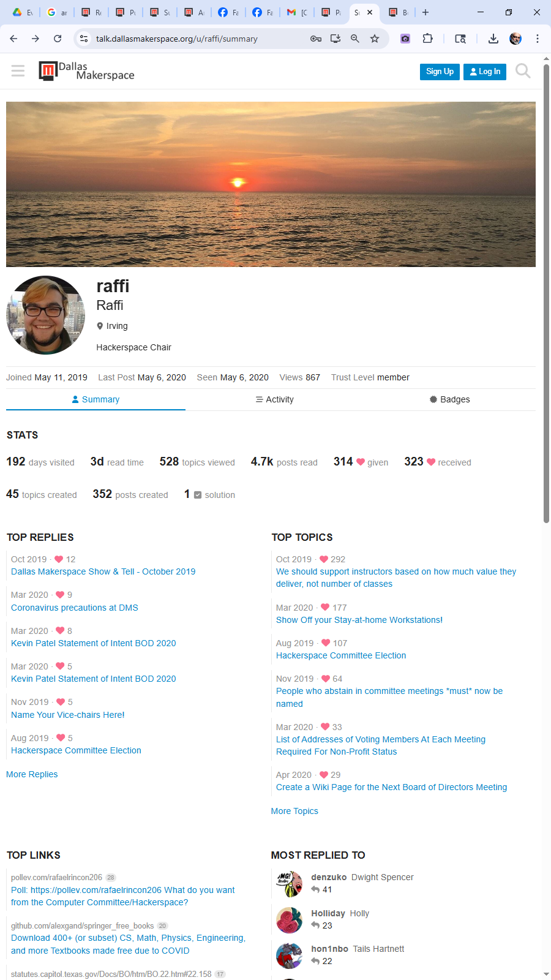551x980 pixels.
Task: Click raffi's profile avatar picture
Action: pyautogui.click(x=46, y=315)
